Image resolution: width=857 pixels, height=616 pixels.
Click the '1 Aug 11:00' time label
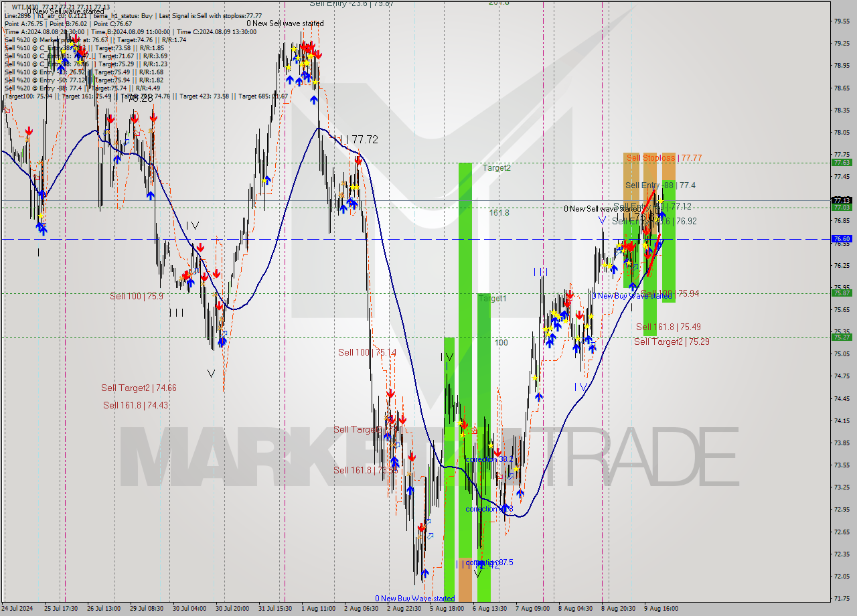(x=318, y=609)
